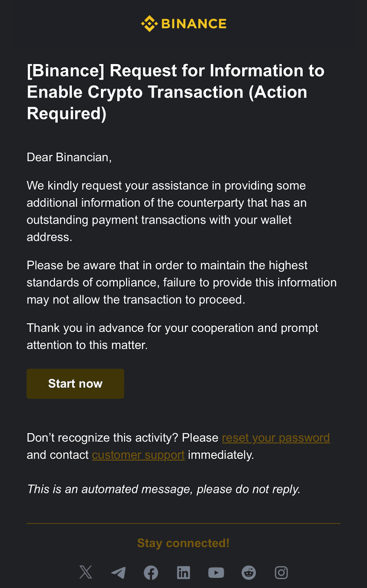This screenshot has width=367, height=588.
Task: Select the Request for Information email heading
Action: coord(176,92)
